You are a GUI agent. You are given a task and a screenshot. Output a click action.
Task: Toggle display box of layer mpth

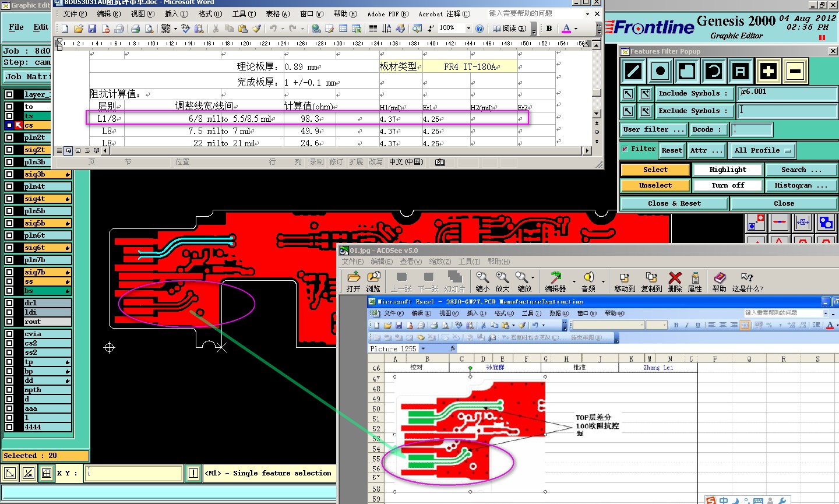tap(9, 390)
